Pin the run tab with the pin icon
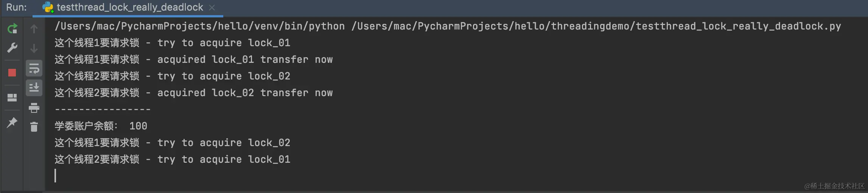Image resolution: width=868 pixels, height=193 pixels. click(12, 123)
